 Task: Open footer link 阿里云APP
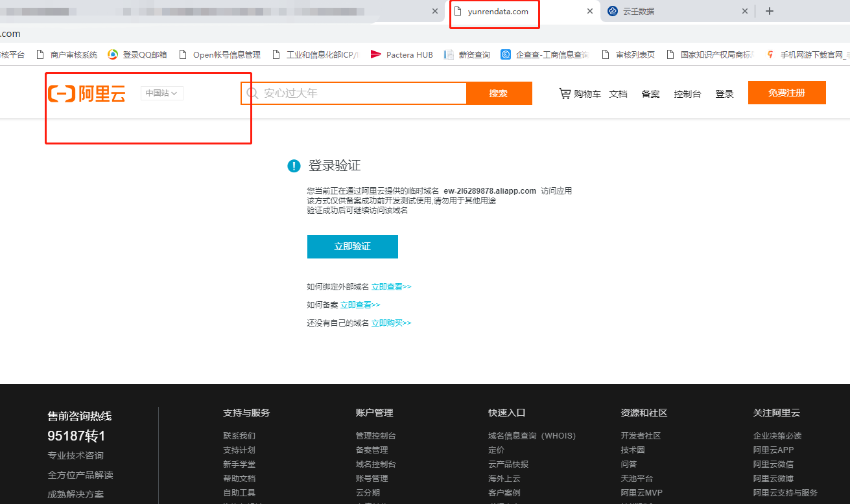[773, 450]
